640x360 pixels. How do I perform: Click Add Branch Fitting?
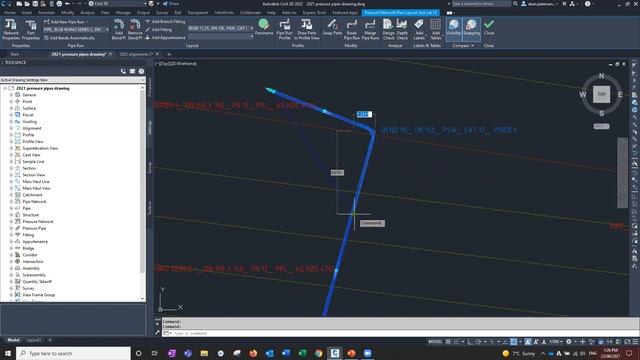click(165, 22)
